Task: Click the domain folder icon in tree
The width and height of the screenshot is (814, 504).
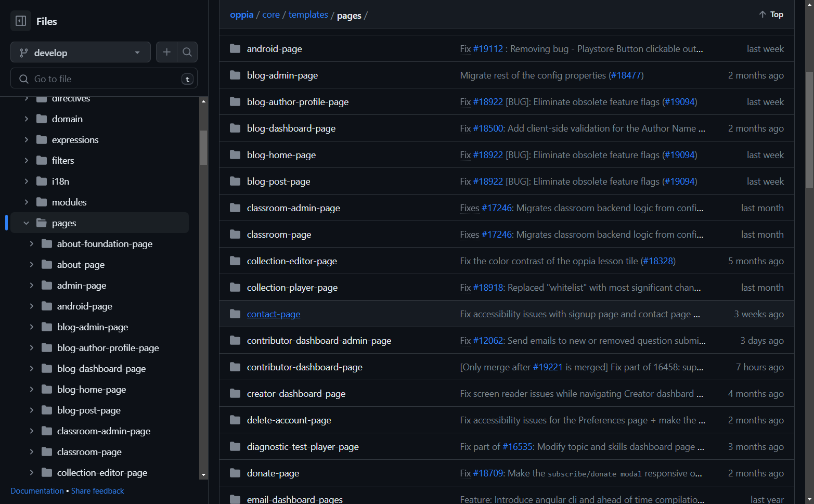Action: pos(42,119)
